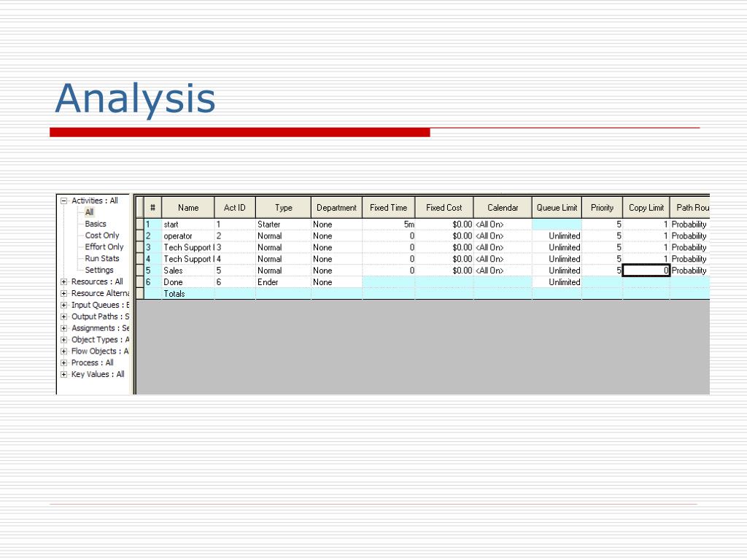Viewport: 747px width, 560px height.
Task: Edit the Copy Limit field in Sales row
Action: click(646, 271)
